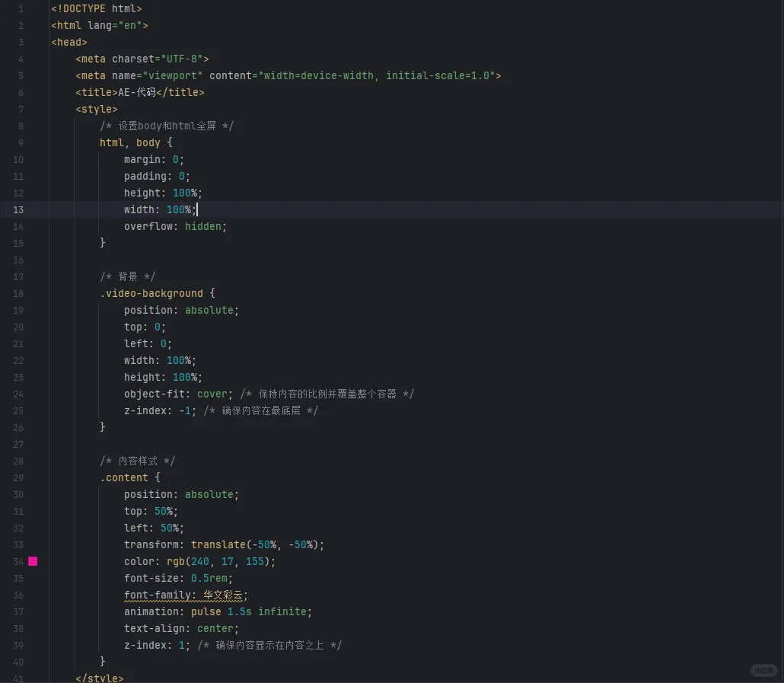The image size is (784, 683).
Task: Click the comment 设置body和html全屏
Action: tap(167, 126)
